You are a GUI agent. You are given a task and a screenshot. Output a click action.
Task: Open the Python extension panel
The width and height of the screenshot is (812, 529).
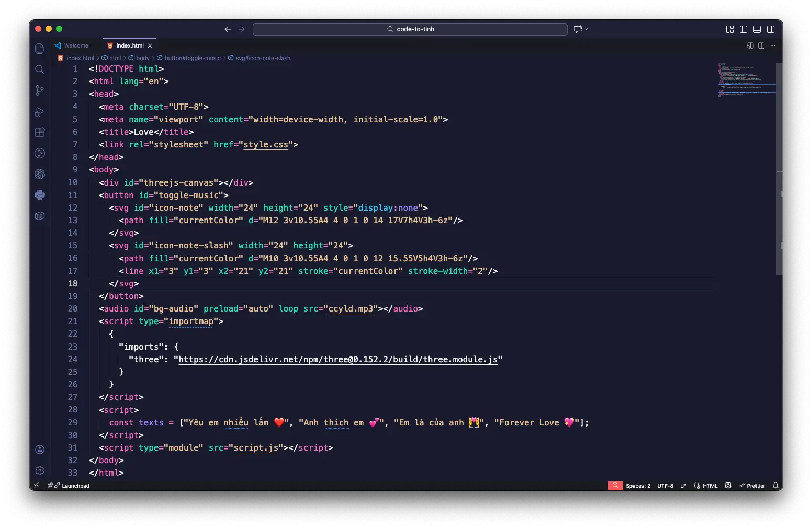click(x=39, y=195)
